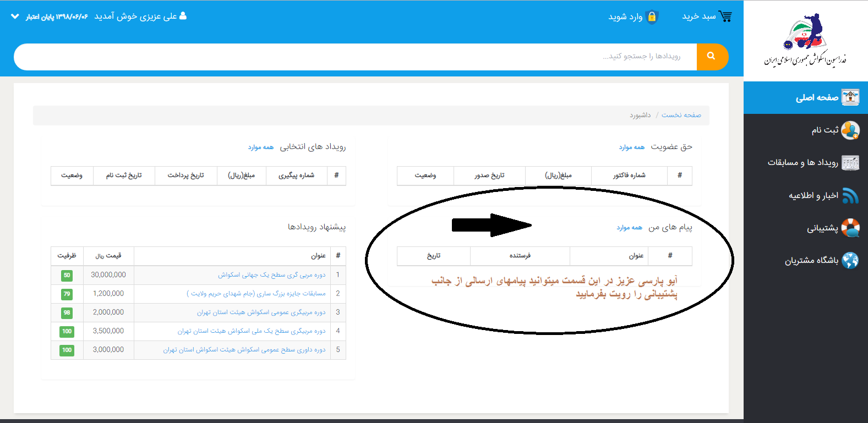Click همه موارد link beside حق عضویت

pos(631,147)
